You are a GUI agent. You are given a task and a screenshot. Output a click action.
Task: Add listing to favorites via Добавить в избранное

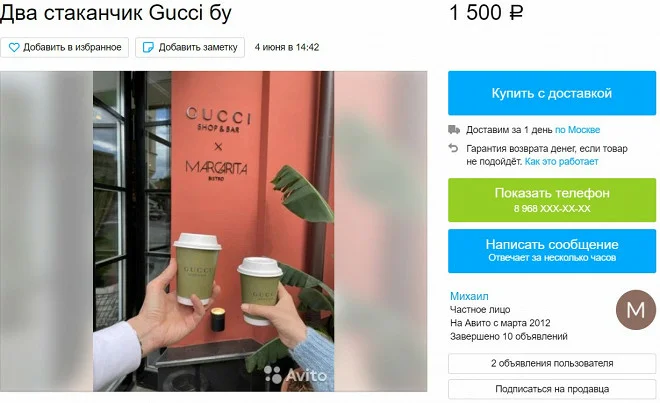pos(64,48)
